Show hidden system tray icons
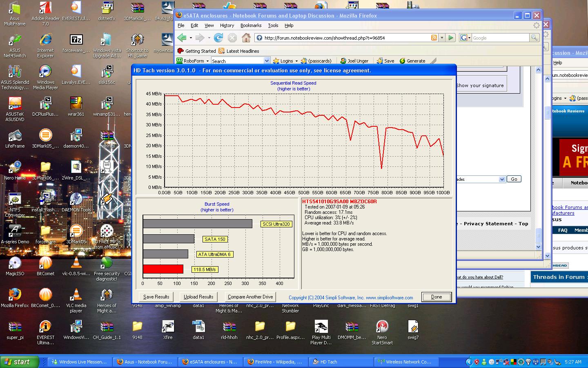This screenshot has width=588, height=368. point(469,362)
